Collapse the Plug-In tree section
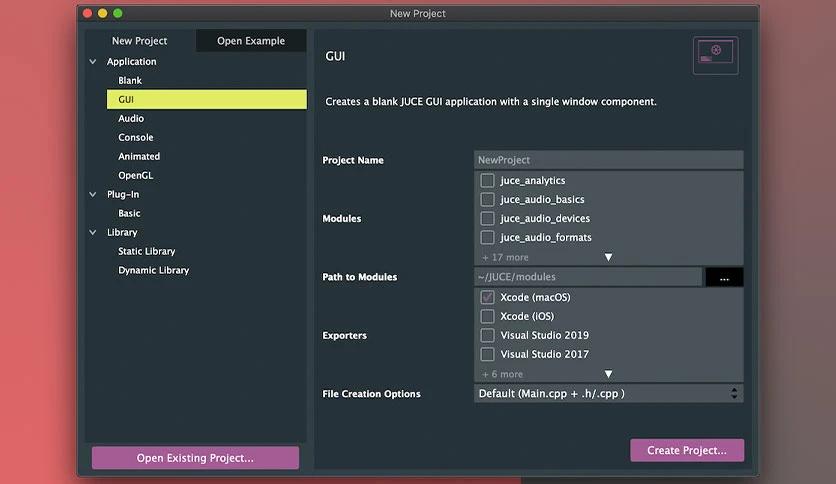Image resolution: width=836 pixels, height=484 pixels. 93,195
